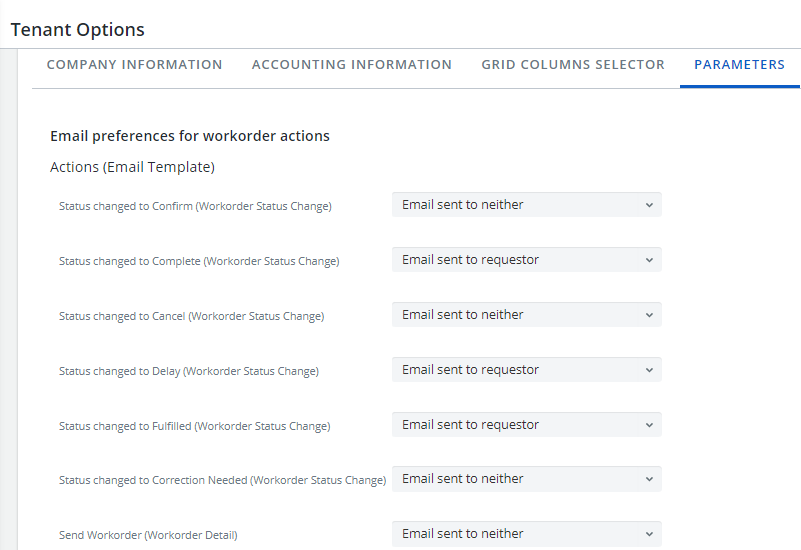Click the Email preferences for workorder actions heading
Screen dimensions: 801x550
(x=190, y=136)
